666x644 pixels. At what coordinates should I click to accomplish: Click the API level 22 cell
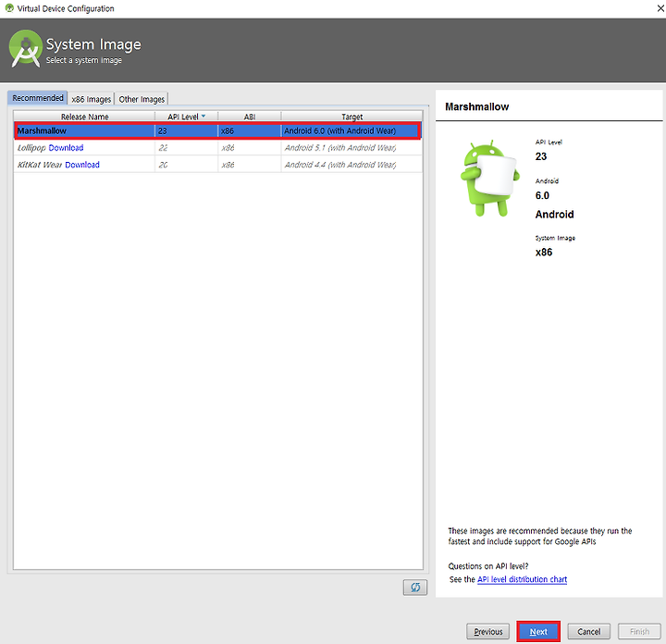pyautogui.click(x=186, y=148)
